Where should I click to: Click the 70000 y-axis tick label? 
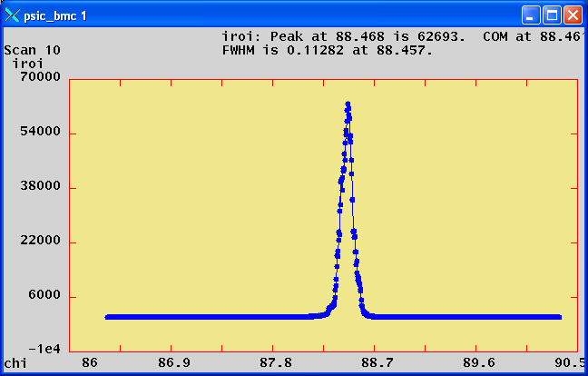42,78
